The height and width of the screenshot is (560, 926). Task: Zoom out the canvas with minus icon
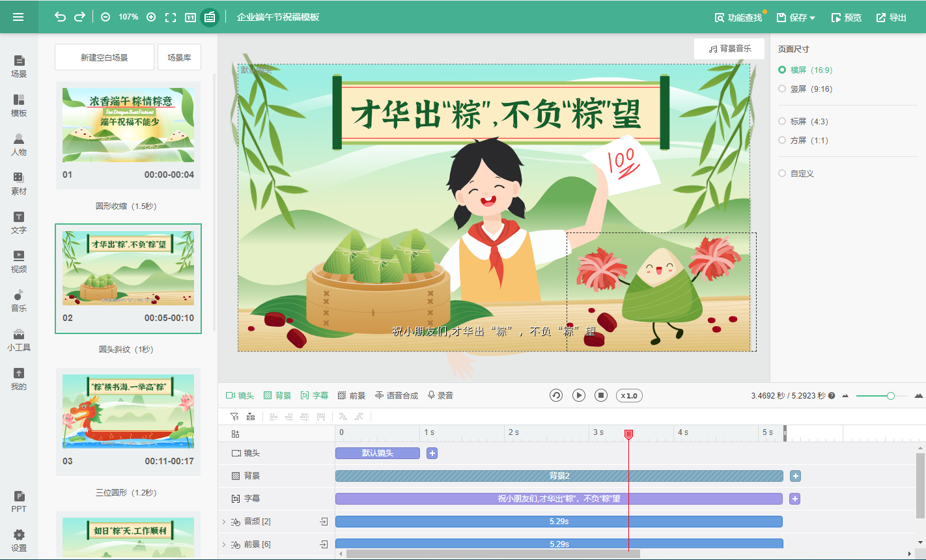pos(105,17)
